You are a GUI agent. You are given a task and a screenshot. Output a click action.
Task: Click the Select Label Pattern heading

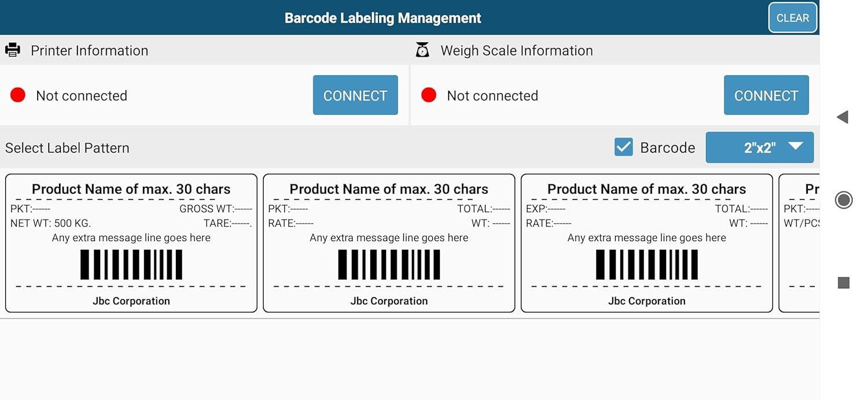tap(67, 148)
